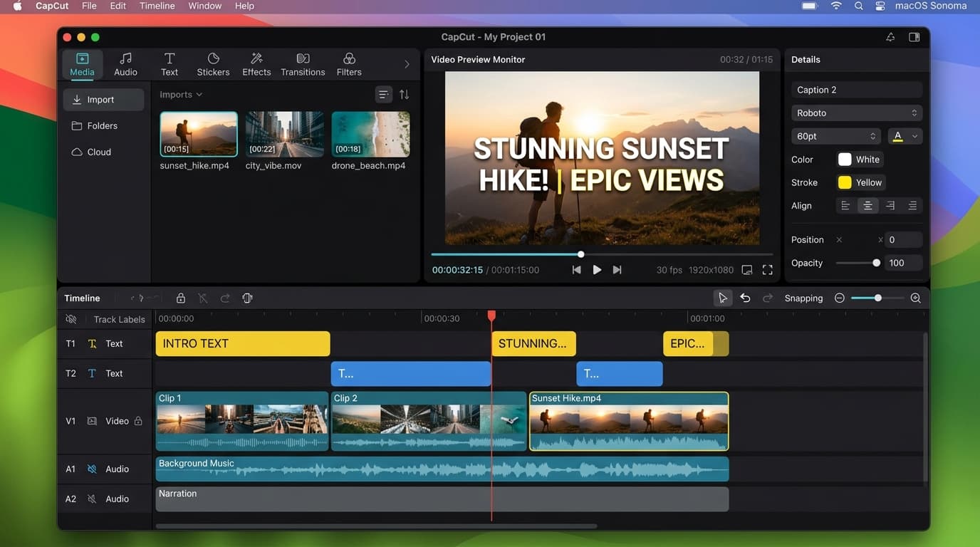The width and height of the screenshot is (980, 547).
Task: Open the Transitions tab
Action: click(x=303, y=64)
